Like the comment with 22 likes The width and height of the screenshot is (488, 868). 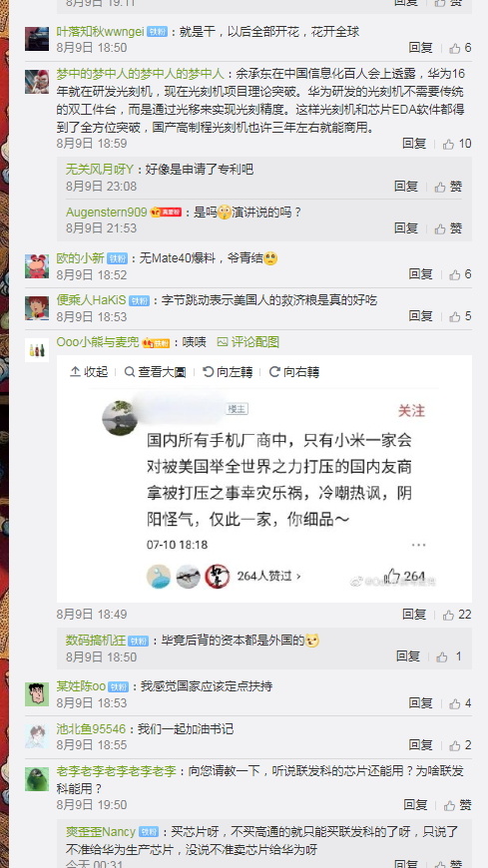(x=457, y=615)
